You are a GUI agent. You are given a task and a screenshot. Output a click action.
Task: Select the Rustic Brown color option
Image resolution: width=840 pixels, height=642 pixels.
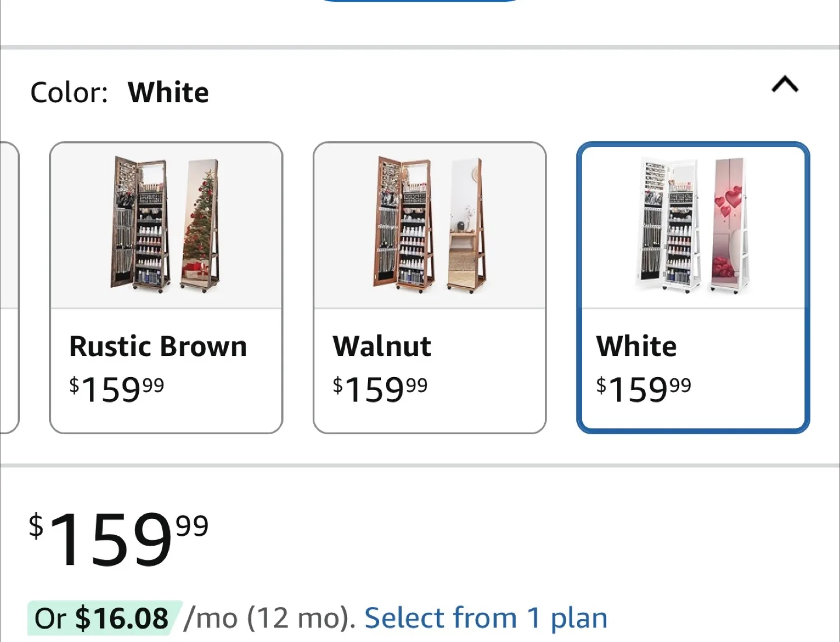[x=166, y=287]
